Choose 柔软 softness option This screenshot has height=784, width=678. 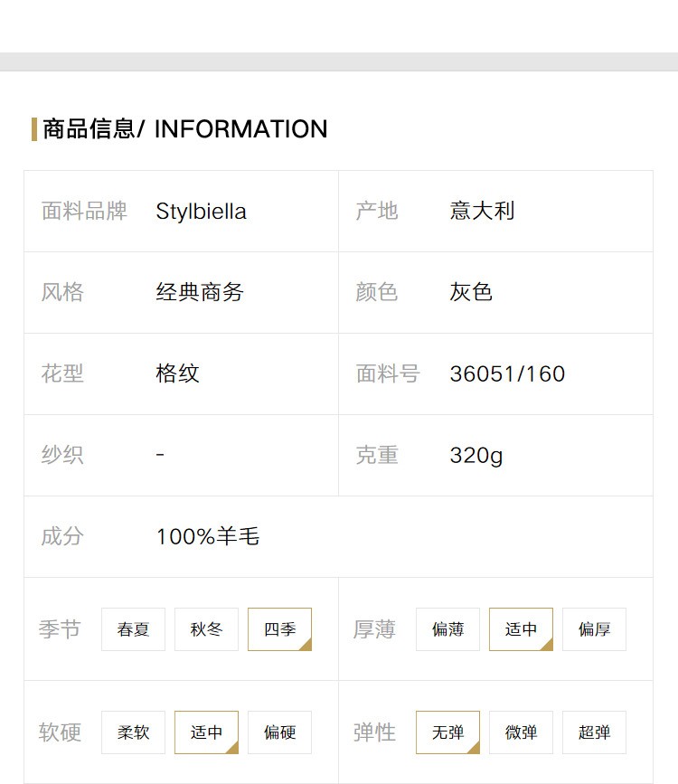[x=133, y=732]
